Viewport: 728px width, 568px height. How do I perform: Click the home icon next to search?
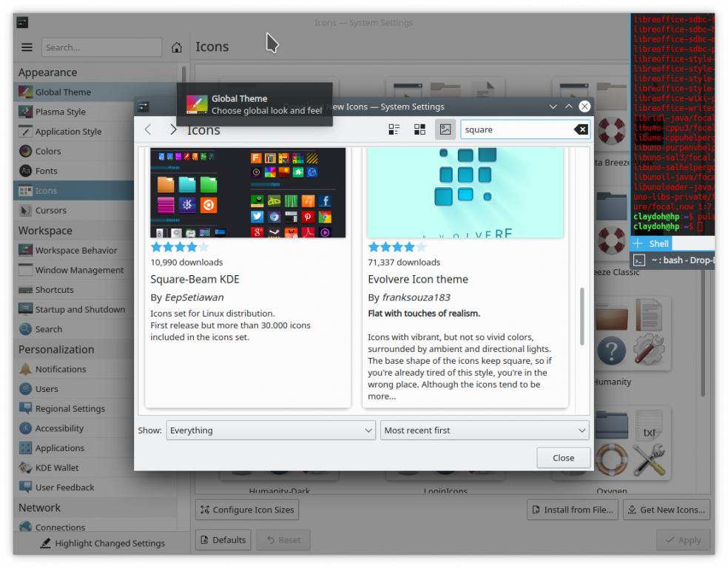tap(177, 47)
